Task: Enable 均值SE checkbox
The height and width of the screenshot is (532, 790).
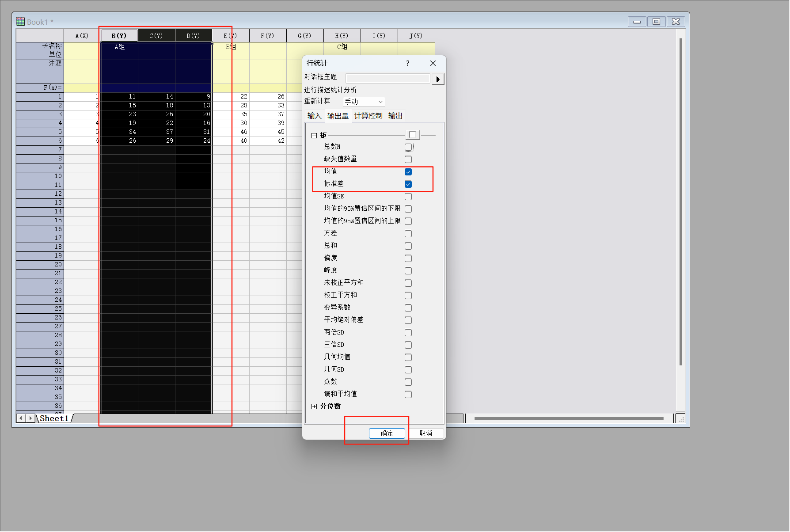Action: 408,197
